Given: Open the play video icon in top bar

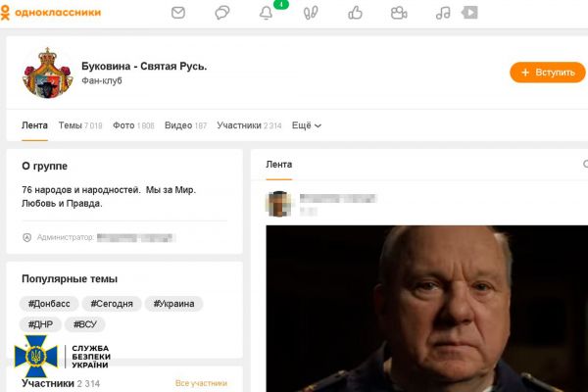Looking at the screenshot, I should coord(469,13).
